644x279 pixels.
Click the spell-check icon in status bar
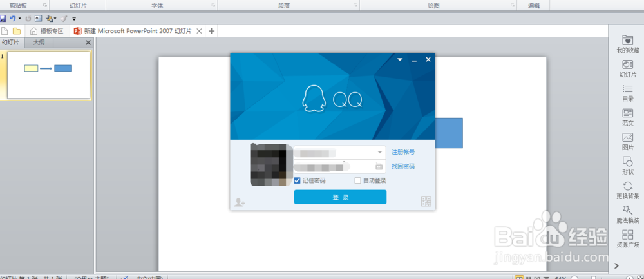[x=126, y=277]
